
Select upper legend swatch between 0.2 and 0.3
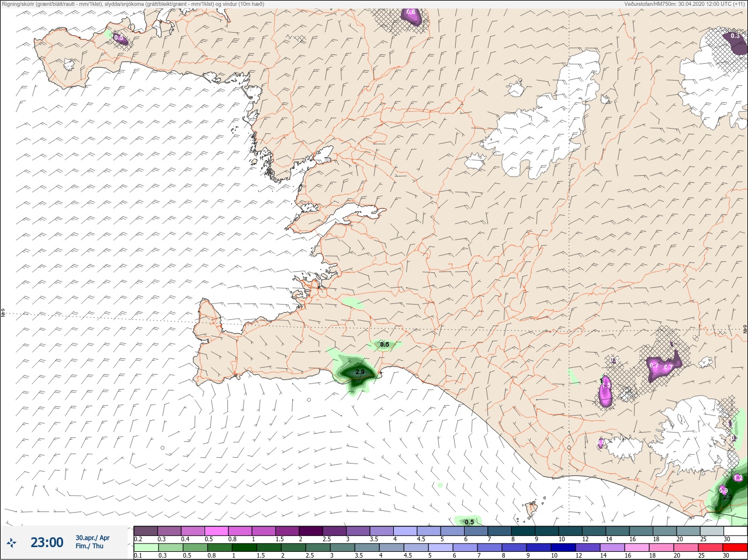[x=146, y=531]
